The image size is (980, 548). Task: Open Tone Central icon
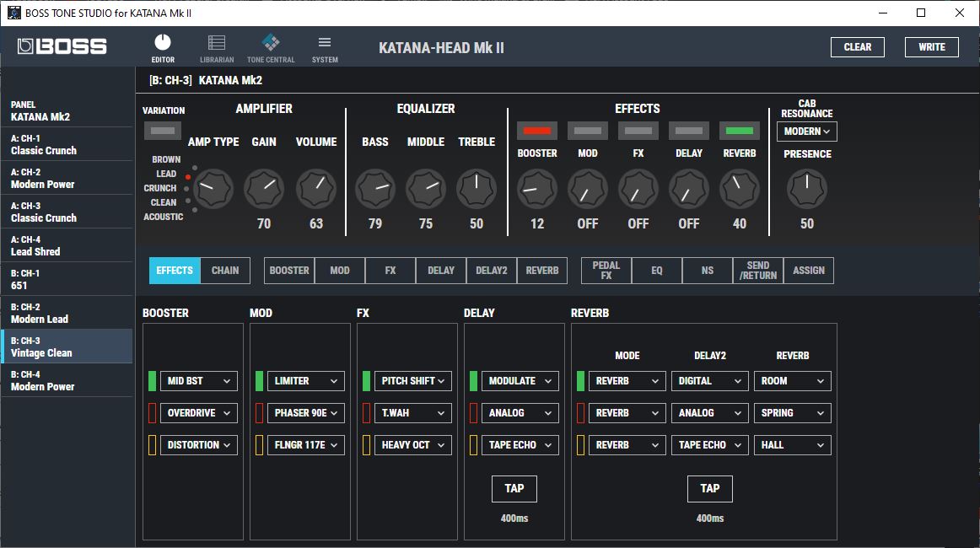click(x=271, y=42)
